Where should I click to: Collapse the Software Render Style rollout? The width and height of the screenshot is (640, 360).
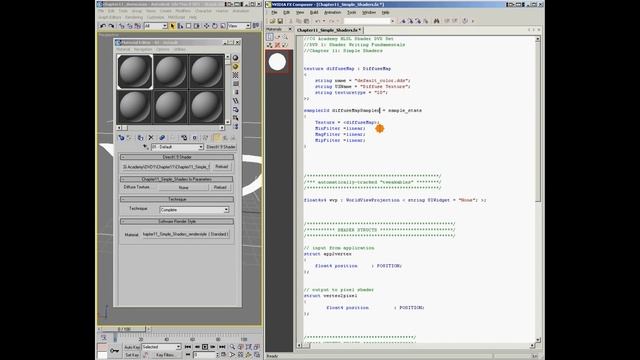coord(177,221)
